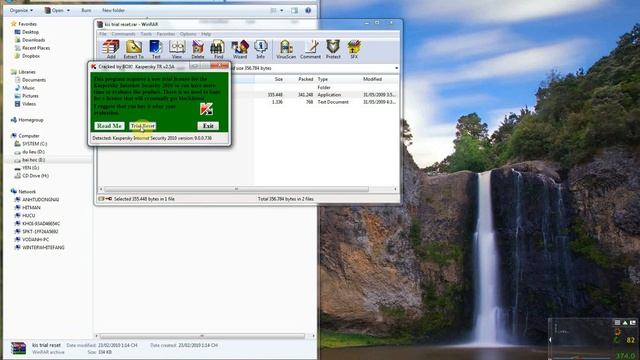The height and width of the screenshot is (360, 640).
Task: Click the Exit button in green dialog
Action: [x=208, y=126]
